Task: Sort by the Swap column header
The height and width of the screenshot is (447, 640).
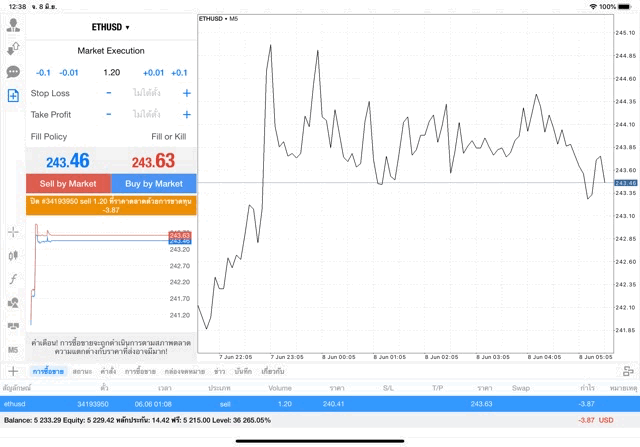Action: [x=521, y=388]
